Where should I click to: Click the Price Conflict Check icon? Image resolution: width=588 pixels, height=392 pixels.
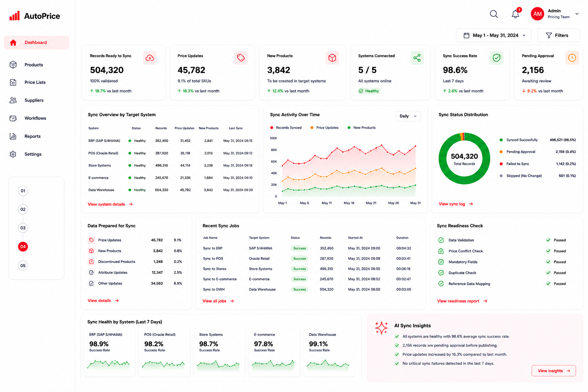(x=441, y=251)
